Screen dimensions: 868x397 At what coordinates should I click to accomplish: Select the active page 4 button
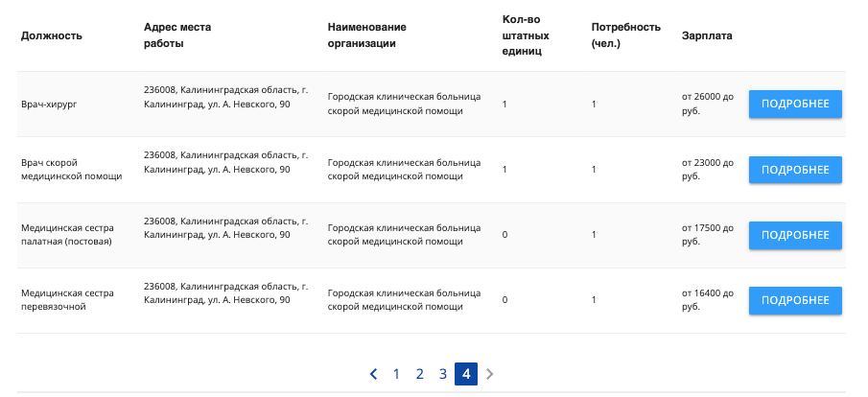pyautogui.click(x=466, y=374)
